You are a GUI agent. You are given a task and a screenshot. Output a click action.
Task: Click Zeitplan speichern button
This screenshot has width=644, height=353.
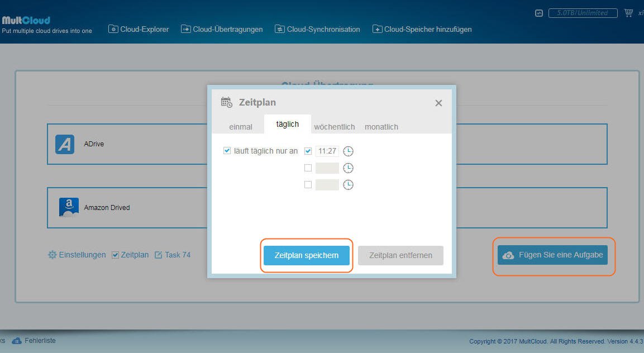pyautogui.click(x=307, y=255)
